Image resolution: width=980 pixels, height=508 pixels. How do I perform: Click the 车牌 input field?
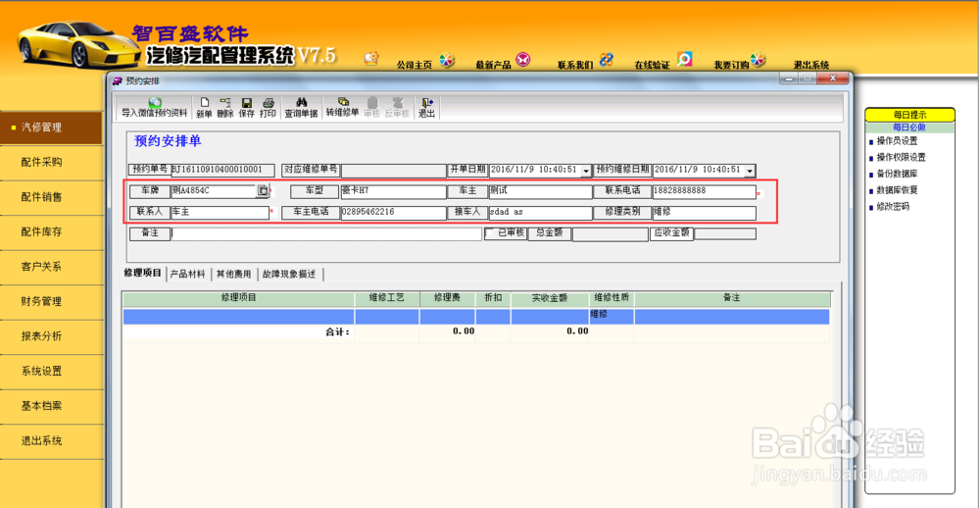[214, 191]
